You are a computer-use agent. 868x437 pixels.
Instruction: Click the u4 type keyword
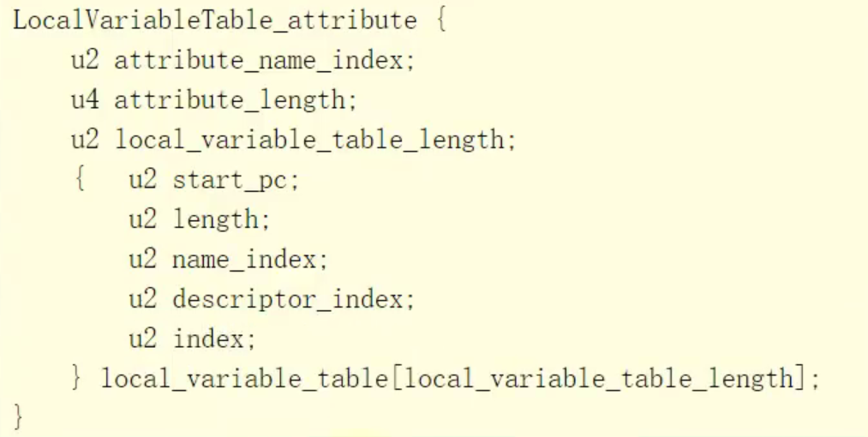coord(85,100)
